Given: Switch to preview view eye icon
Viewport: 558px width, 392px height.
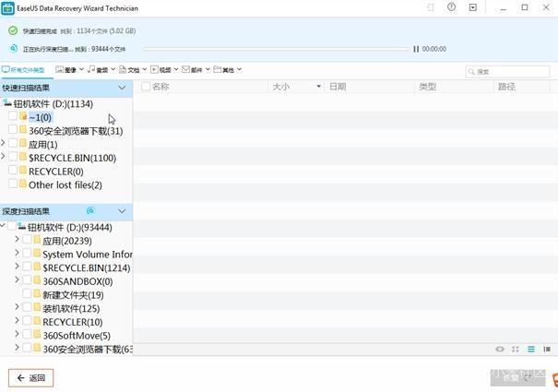Looking at the screenshot, I should tap(500, 349).
